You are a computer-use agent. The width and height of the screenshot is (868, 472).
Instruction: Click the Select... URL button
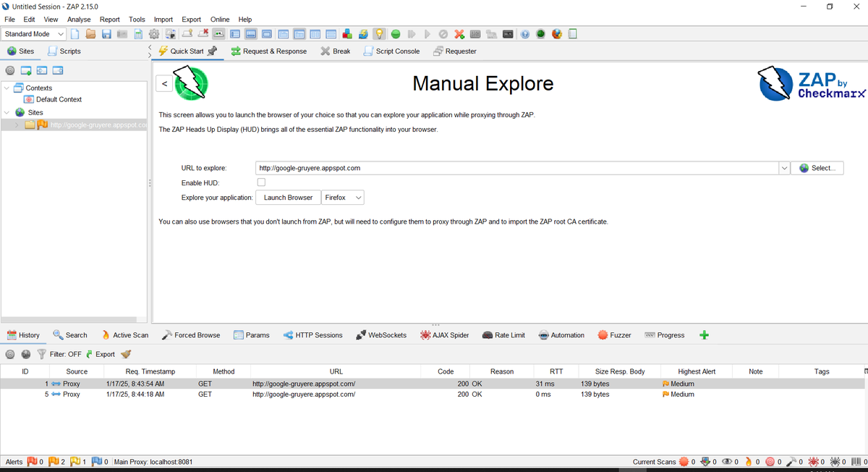point(817,168)
